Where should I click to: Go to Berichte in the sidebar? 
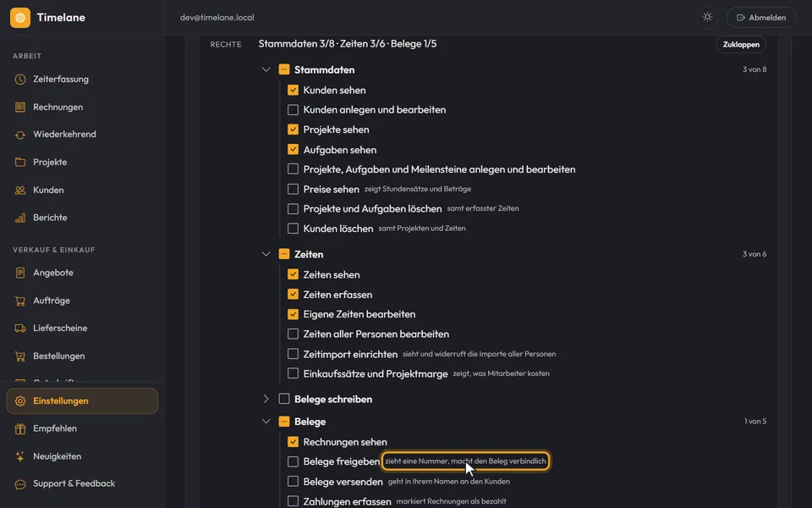click(82, 218)
